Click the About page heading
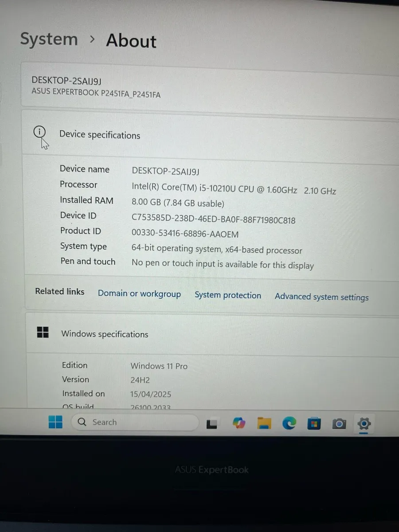399x532 pixels. tap(131, 41)
